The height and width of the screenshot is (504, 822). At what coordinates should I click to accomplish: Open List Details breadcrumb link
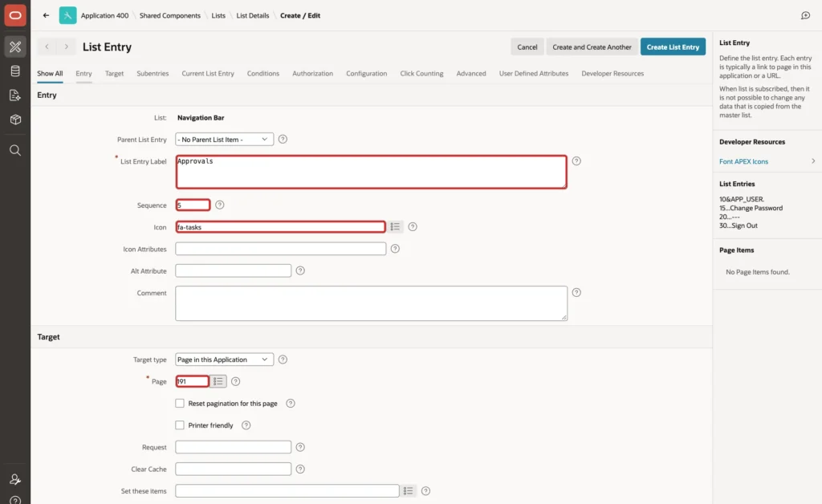tap(252, 15)
